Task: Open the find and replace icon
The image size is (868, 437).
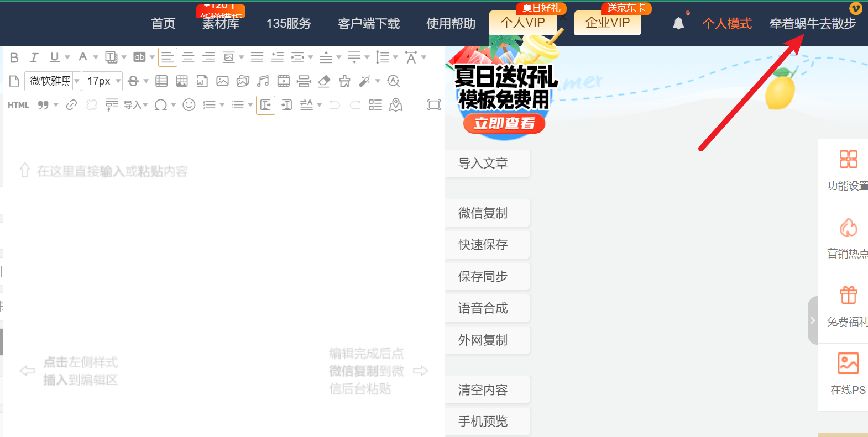Action: pyautogui.click(x=394, y=81)
